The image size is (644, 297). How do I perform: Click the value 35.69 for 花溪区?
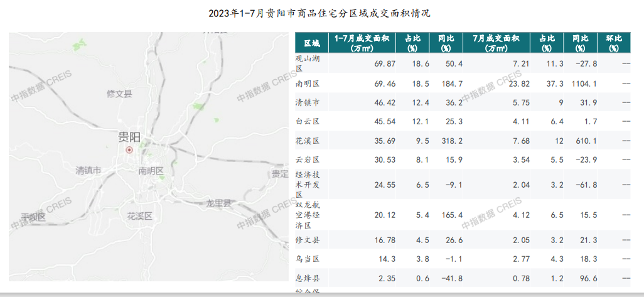385,141
